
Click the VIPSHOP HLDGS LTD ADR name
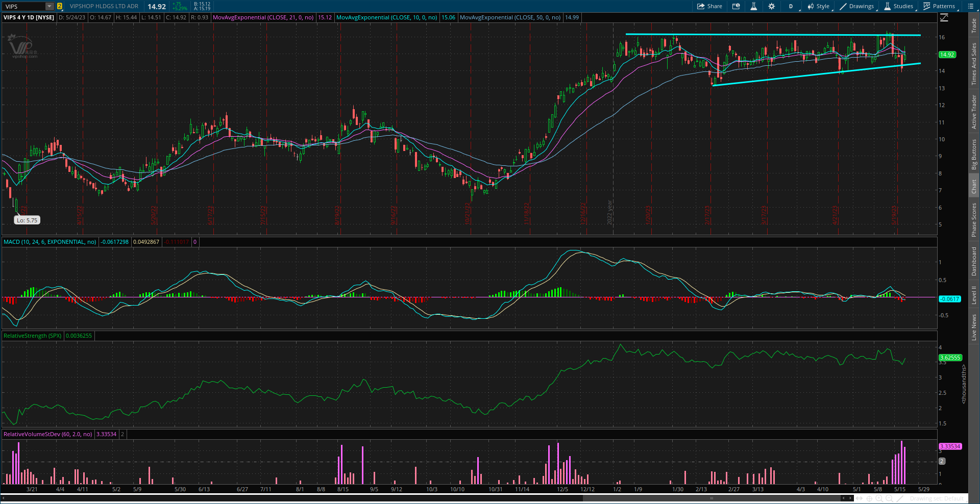(x=104, y=6)
